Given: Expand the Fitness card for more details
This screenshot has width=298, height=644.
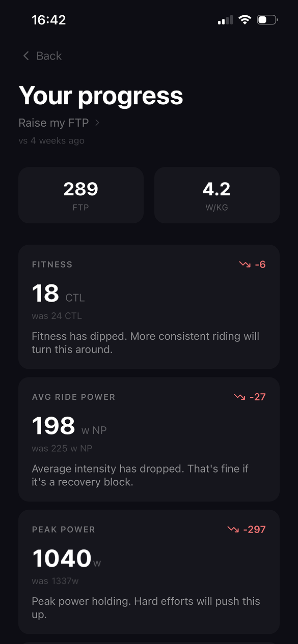Looking at the screenshot, I should click(x=149, y=306).
